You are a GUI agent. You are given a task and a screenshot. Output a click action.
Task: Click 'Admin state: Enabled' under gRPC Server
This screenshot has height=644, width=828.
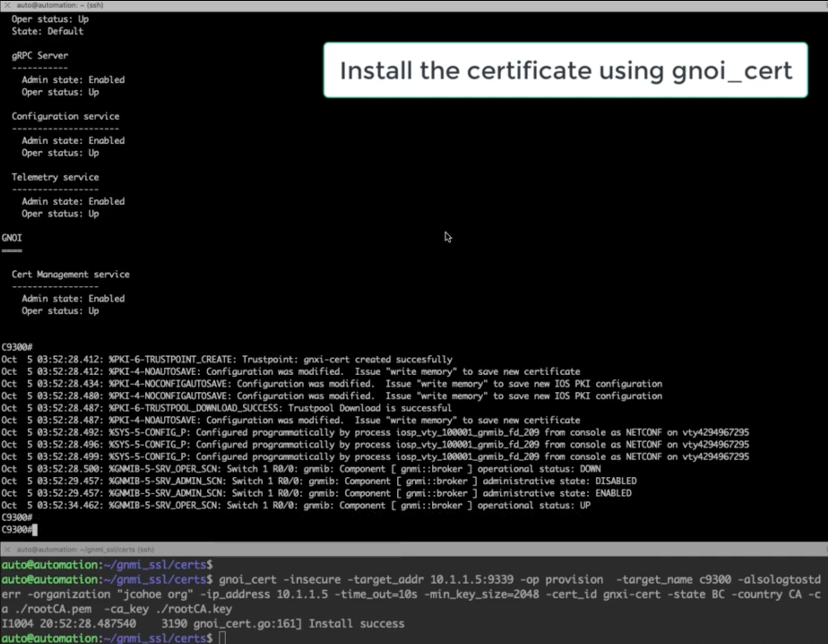(x=73, y=80)
